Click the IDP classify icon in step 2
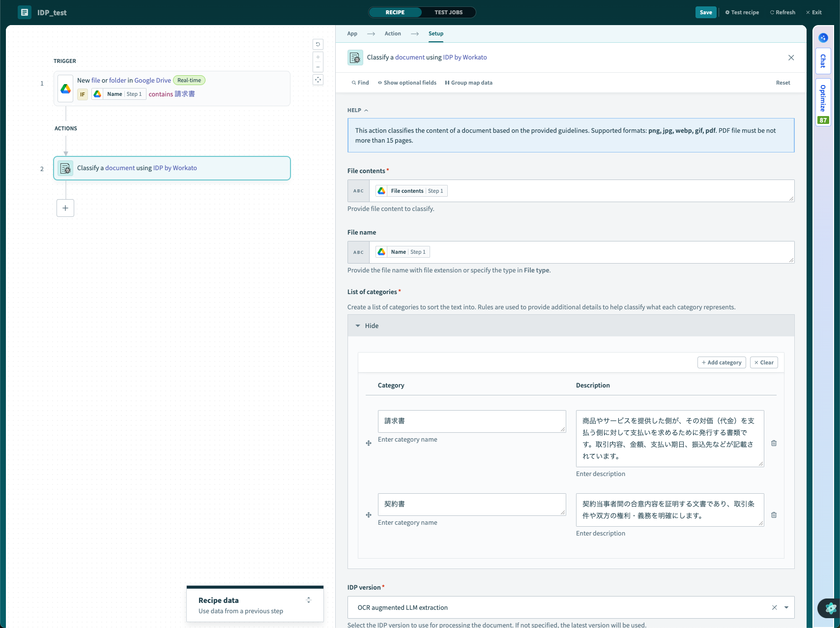Viewport: 840px width, 628px height. (65, 168)
